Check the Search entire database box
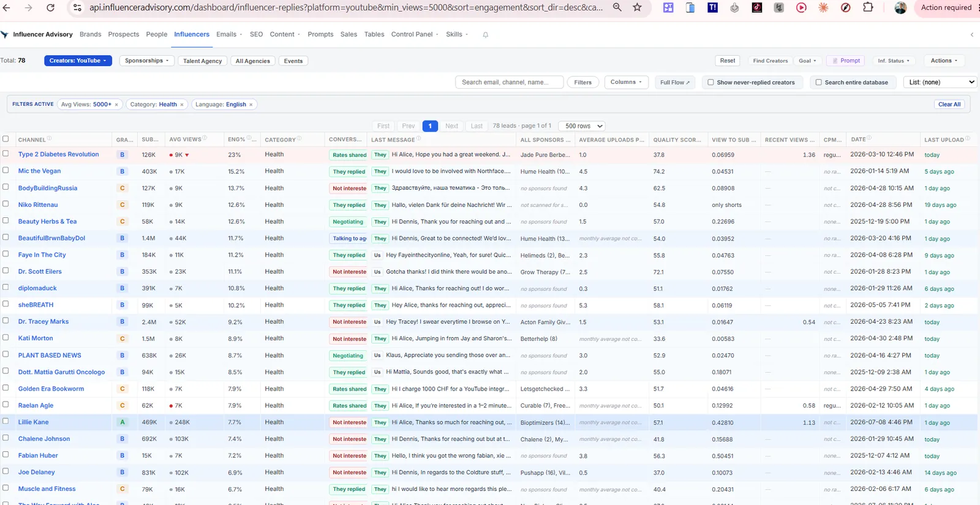This screenshot has height=505, width=980. click(818, 82)
